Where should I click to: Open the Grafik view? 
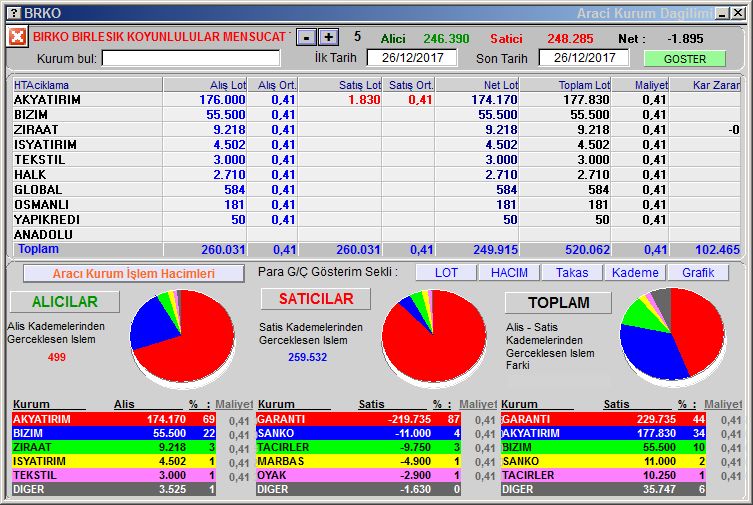[x=698, y=273]
